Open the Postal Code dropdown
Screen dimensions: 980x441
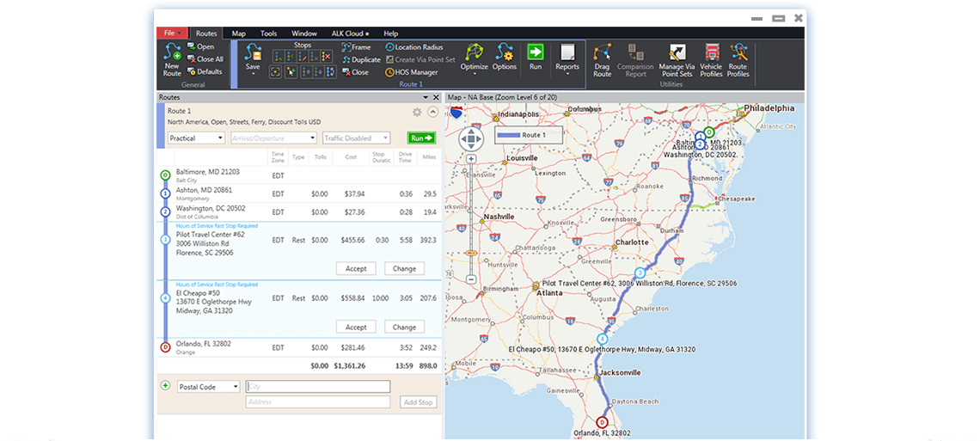click(208, 387)
